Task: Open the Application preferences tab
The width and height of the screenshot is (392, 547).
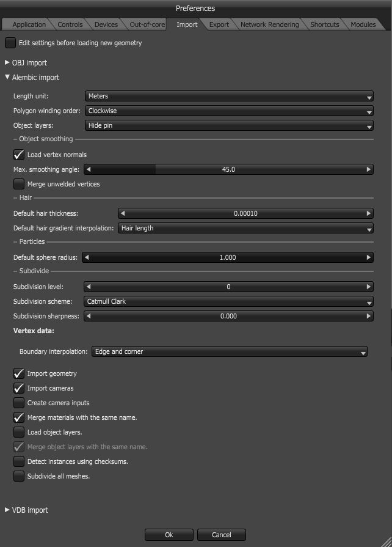Action: (x=28, y=24)
